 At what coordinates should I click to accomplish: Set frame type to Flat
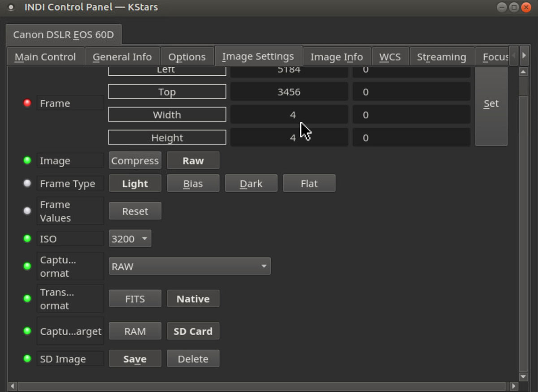point(309,183)
